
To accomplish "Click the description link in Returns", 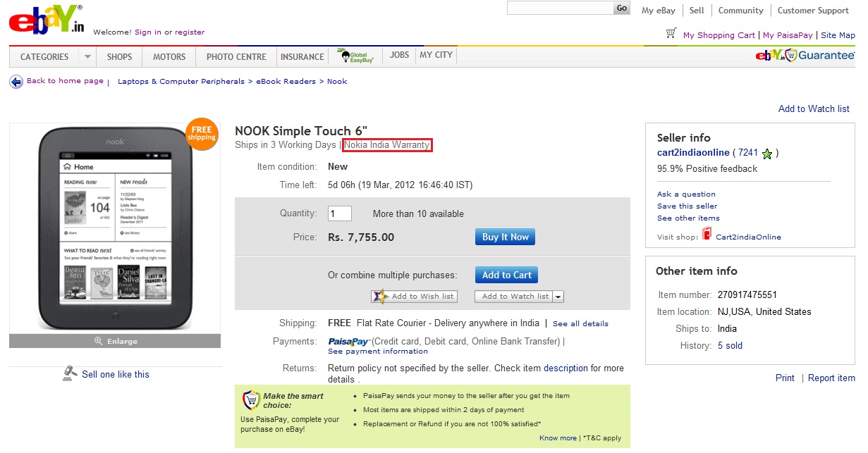I will click(x=566, y=368).
